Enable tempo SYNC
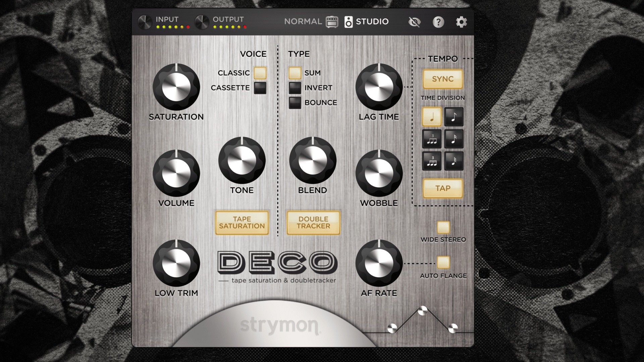The height and width of the screenshot is (362, 644). click(443, 79)
